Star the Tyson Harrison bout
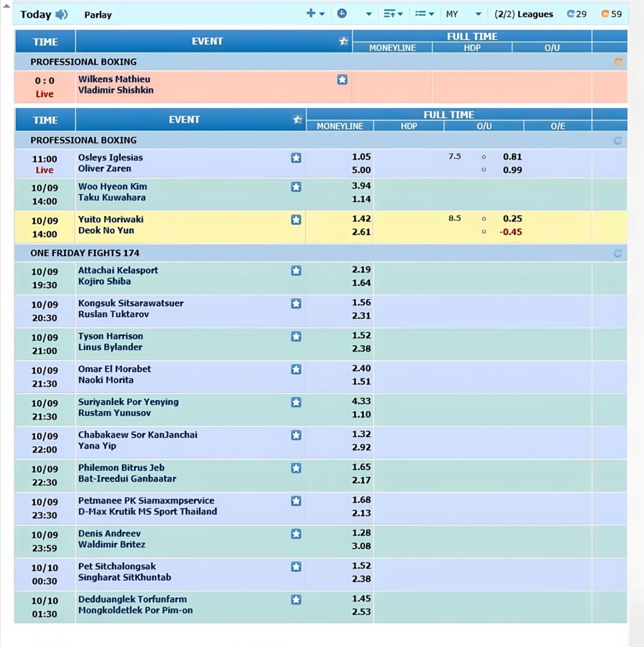Screen dimensions: 644x647 tap(295, 337)
